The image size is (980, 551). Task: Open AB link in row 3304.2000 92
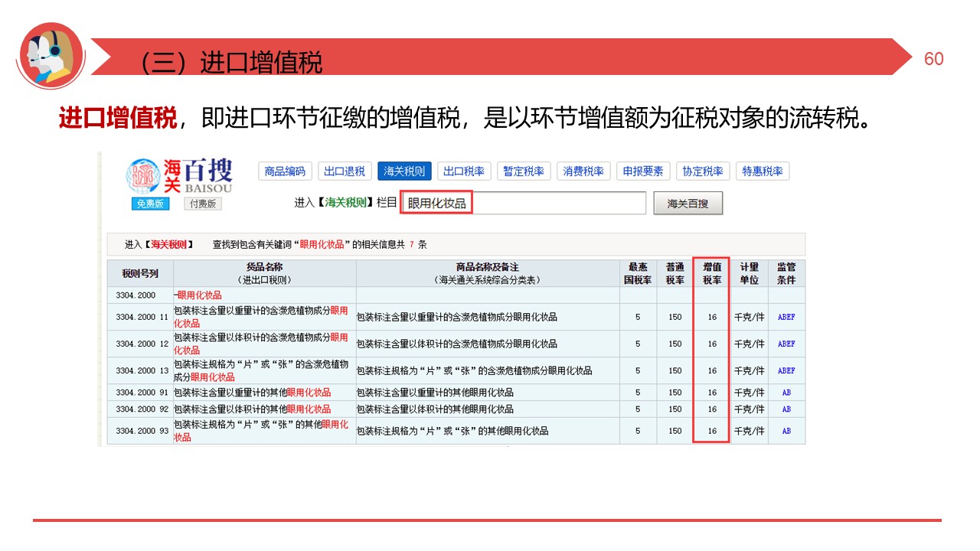[x=786, y=409]
